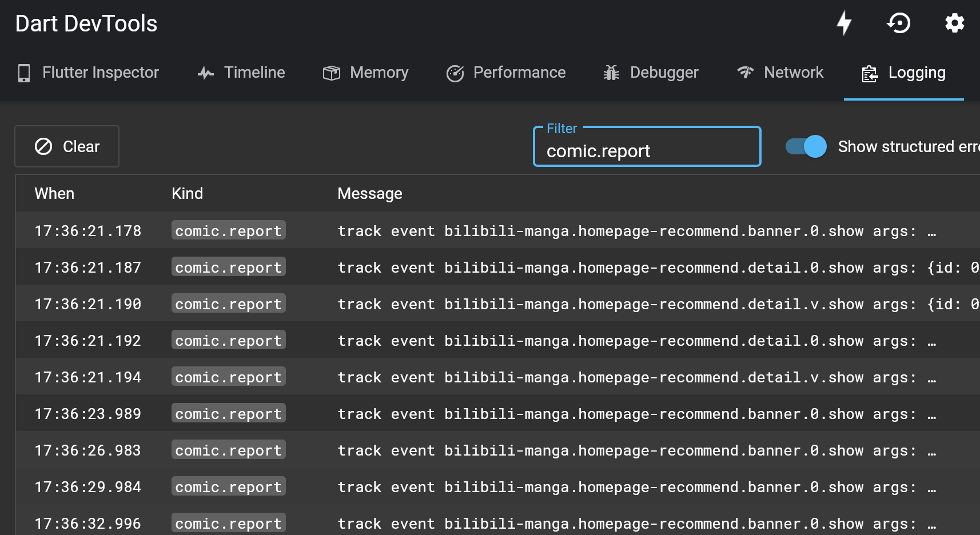Sort logs by the When column header
Image resolution: width=980 pixels, height=535 pixels.
(54, 194)
